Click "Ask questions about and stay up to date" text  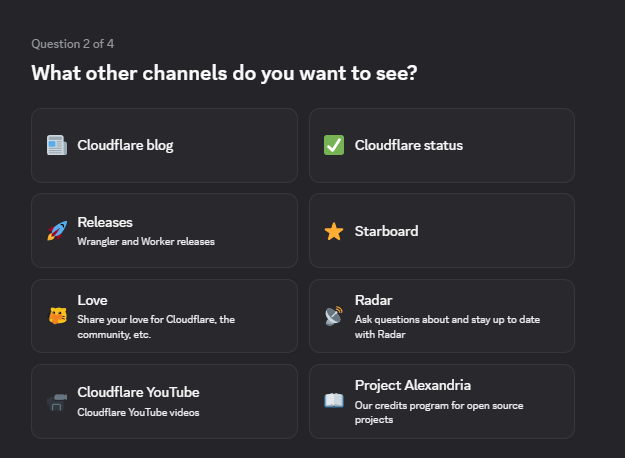point(447,327)
